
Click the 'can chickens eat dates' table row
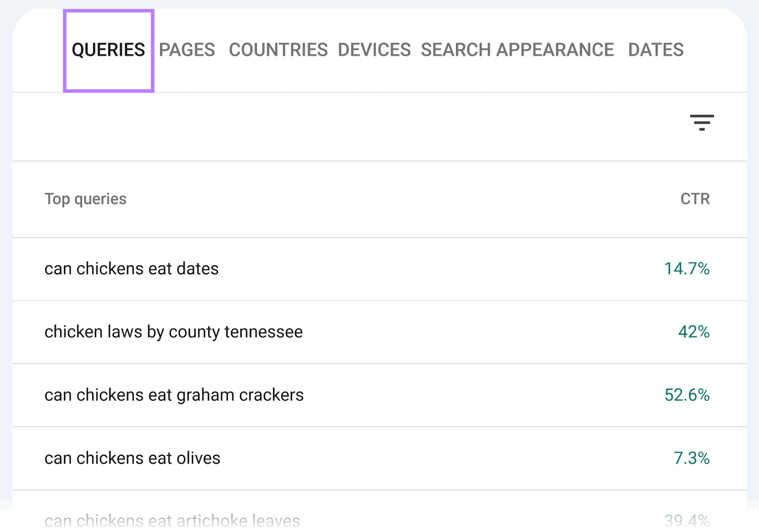pyautogui.click(x=379, y=268)
